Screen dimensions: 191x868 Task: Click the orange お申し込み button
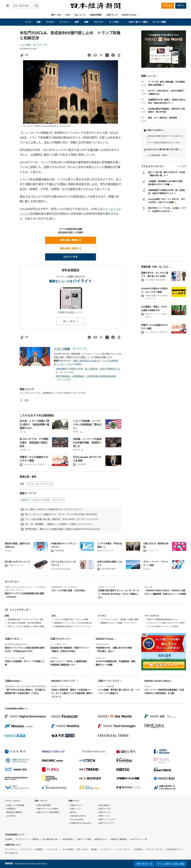point(167,5)
